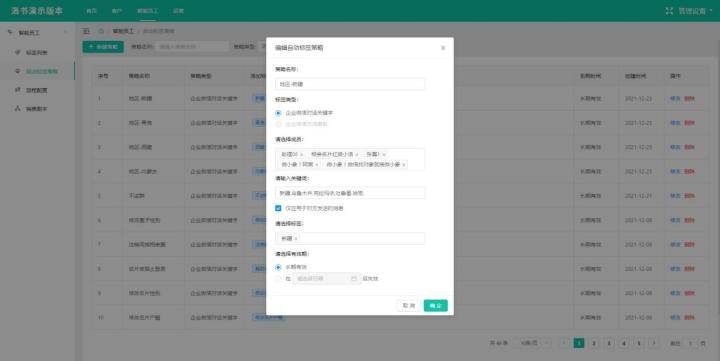Go to page 4 in pagination
The image size is (720, 361).
tap(624, 343)
